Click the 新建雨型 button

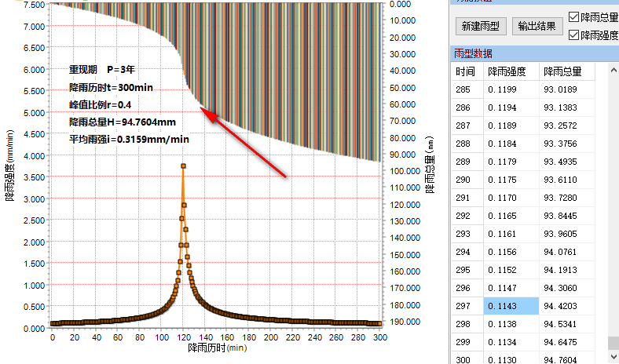coord(480,26)
